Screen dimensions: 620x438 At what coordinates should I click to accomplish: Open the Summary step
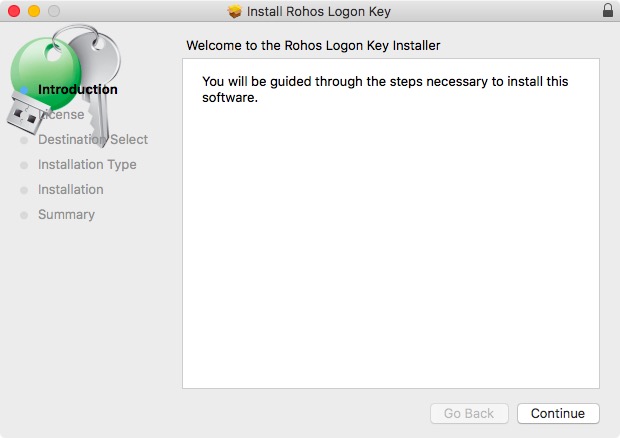66,215
